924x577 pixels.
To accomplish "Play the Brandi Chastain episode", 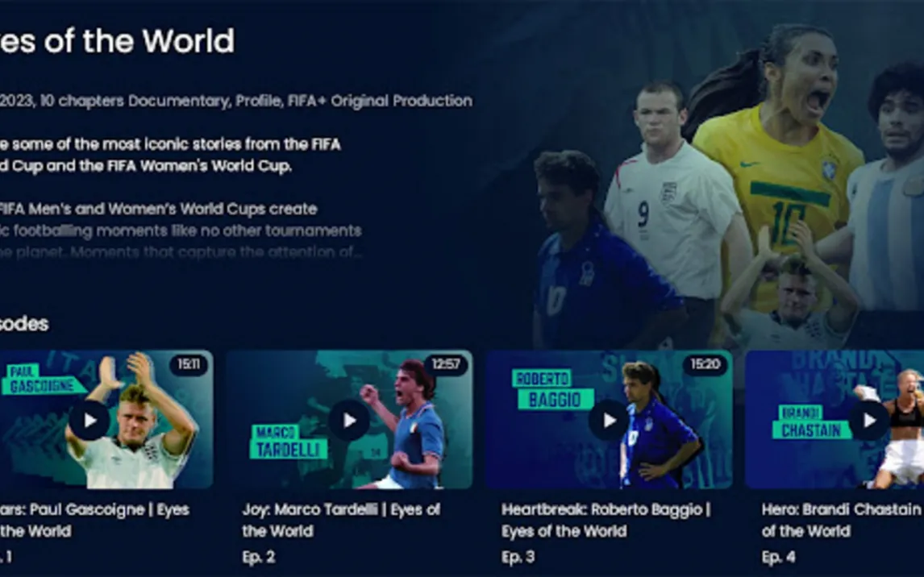I will 869,421.
